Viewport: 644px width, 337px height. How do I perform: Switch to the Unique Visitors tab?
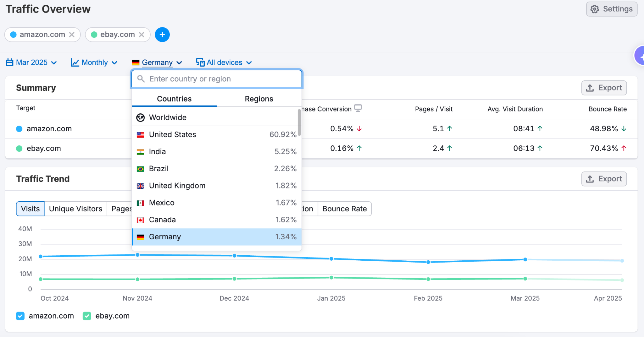point(75,209)
